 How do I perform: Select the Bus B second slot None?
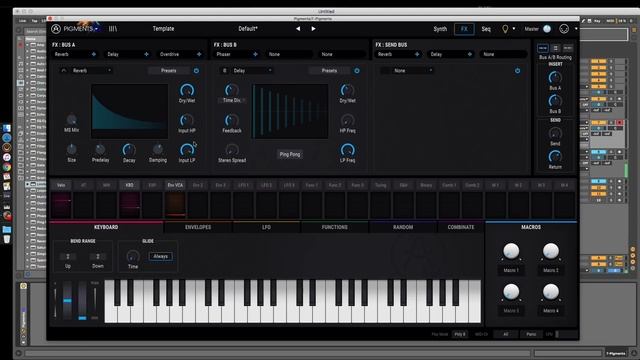(x=289, y=54)
